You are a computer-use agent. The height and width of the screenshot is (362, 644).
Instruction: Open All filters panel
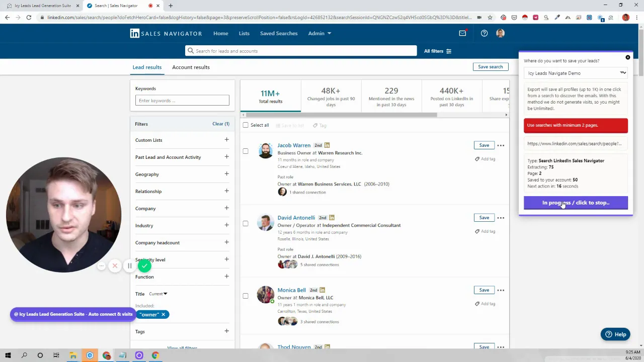click(x=438, y=51)
